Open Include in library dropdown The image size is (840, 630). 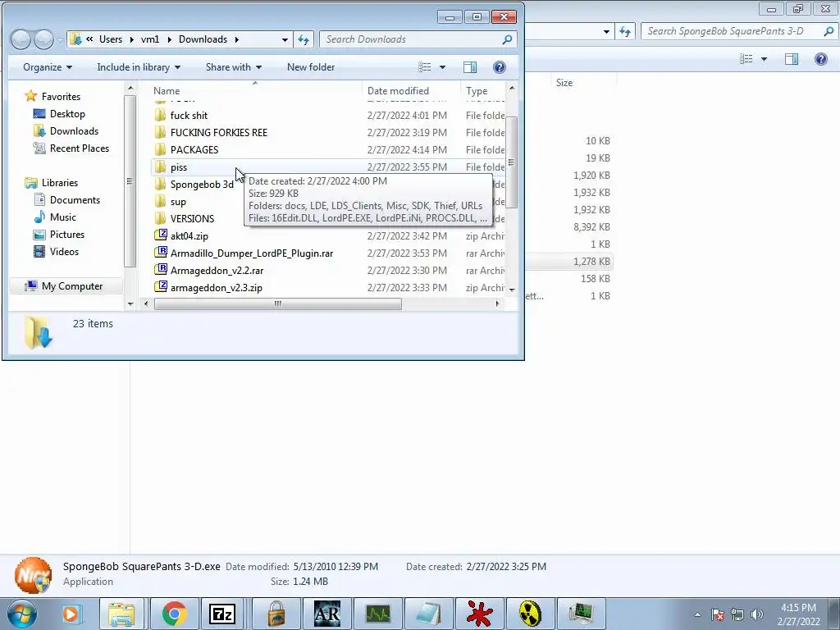[x=139, y=67]
